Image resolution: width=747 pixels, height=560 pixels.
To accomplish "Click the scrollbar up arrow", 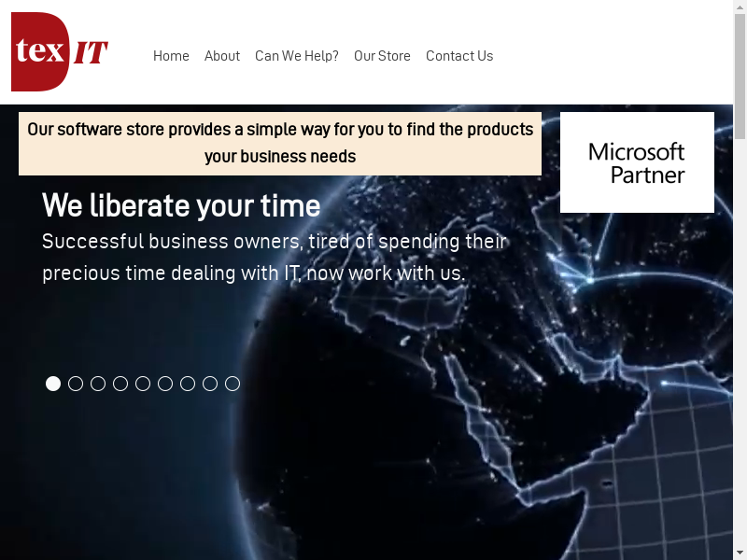I will tap(740, 7).
